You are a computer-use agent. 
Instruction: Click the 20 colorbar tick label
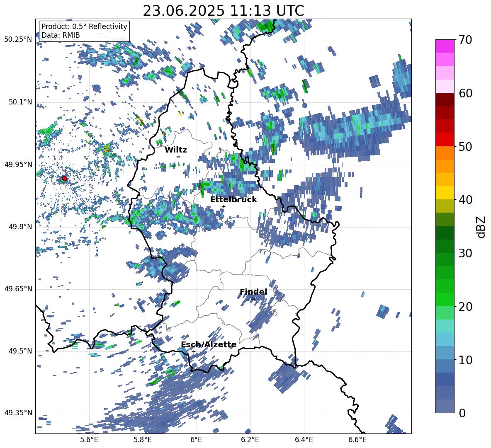click(x=465, y=307)
